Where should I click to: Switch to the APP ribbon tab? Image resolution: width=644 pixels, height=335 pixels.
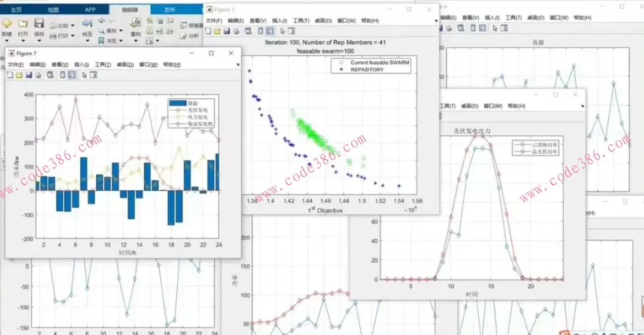(x=90, y=10)
